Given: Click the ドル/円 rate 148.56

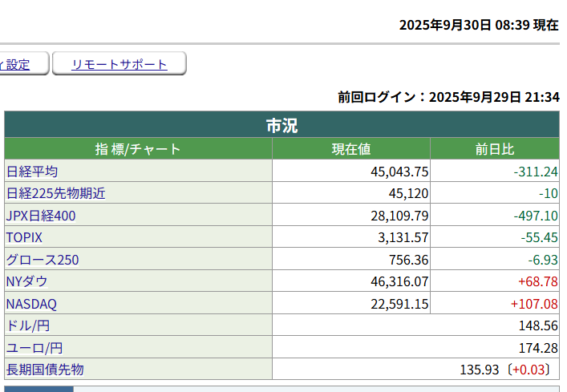Looking at the screenshot, I should [x=539, y=325].
